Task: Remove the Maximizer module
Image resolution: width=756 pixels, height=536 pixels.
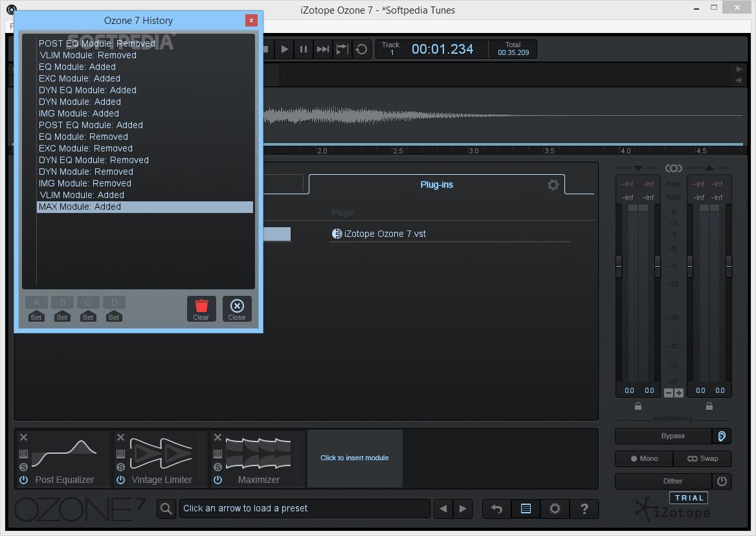Action: [218, 437]
